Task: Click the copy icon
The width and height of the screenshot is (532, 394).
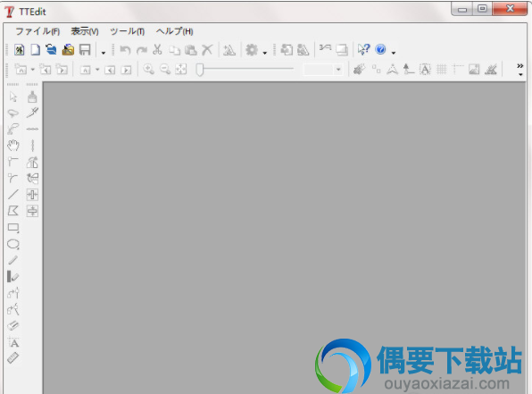Action: coord(174,50)
